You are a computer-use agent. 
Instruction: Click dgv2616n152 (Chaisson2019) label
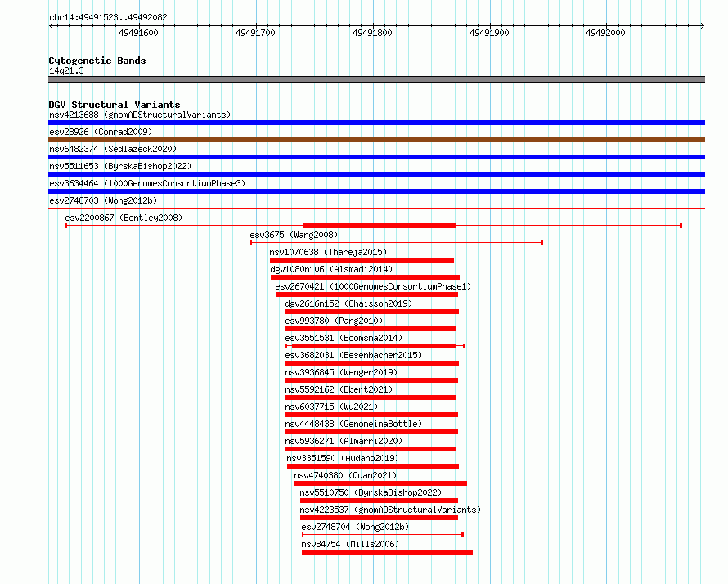click(x=348, y=303)
